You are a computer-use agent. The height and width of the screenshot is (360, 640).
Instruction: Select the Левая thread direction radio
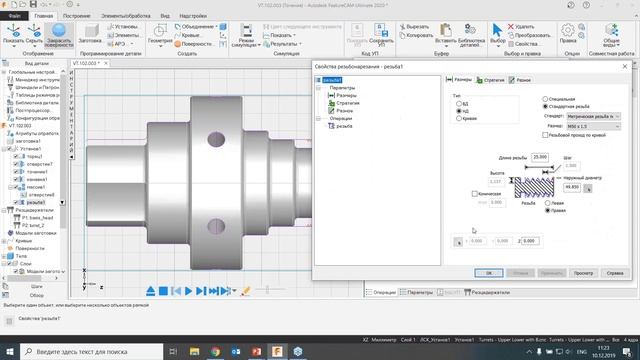click(x=548, y=203)
